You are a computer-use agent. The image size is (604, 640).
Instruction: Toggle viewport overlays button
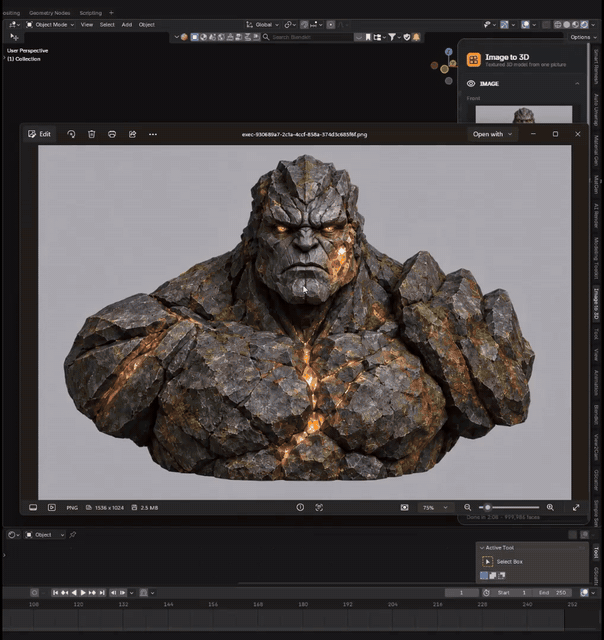pos(525,24)
